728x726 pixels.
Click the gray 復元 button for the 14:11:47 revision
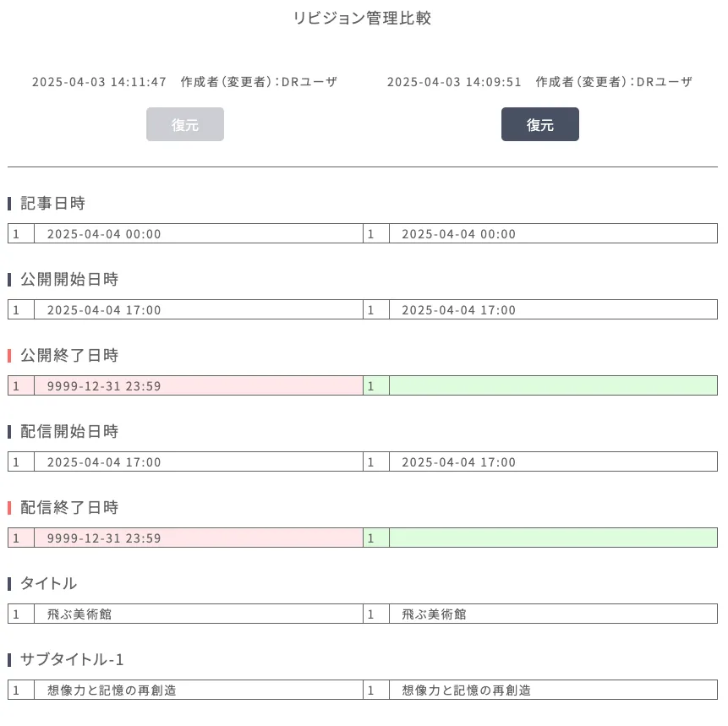click(x=185, y=124)
